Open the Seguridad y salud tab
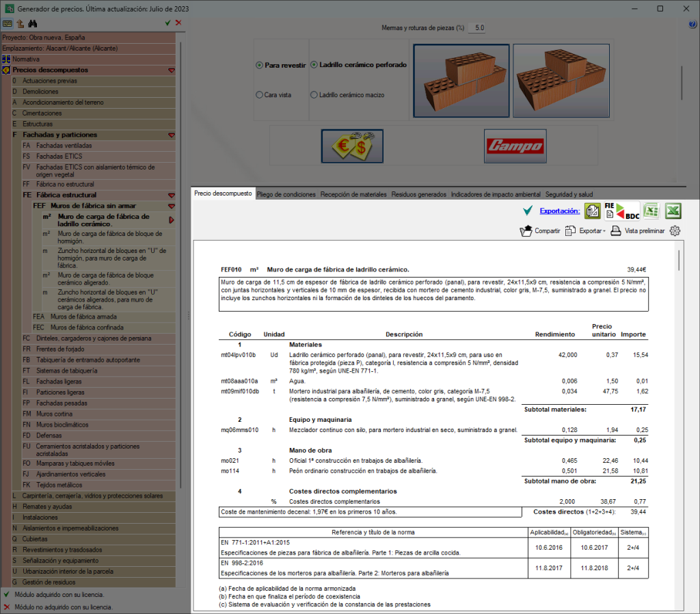 [x=569, y=194]
